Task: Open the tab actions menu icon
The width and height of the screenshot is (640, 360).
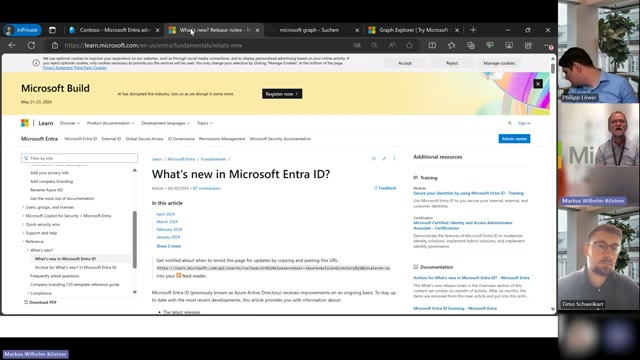Action: click(52, 30)
